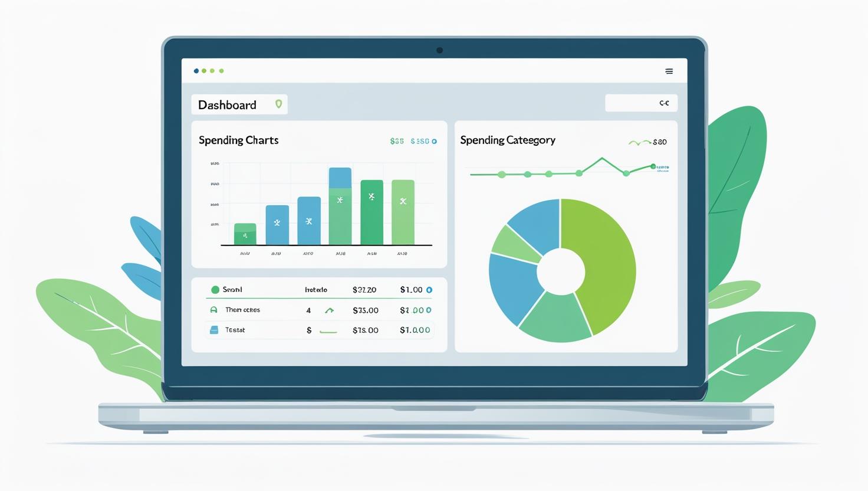
Task: Click the teal ring icon in Them ceres row
Action: tap(429, 310)
